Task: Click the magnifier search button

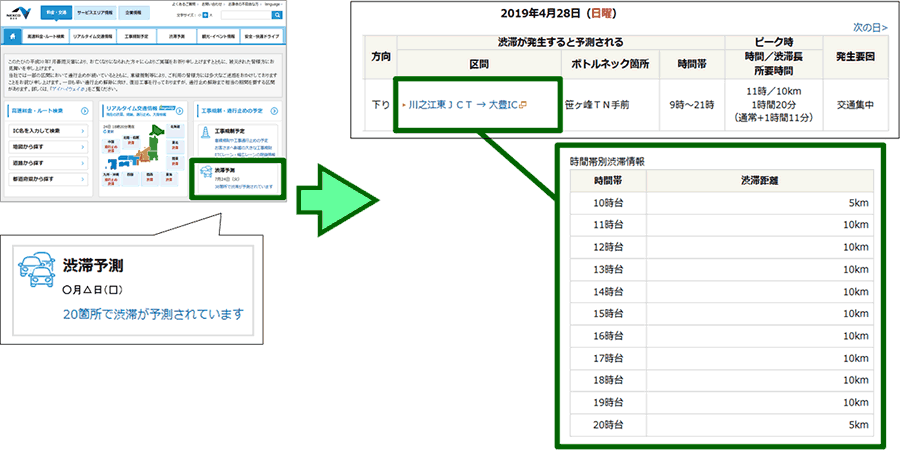Action: 277,15
